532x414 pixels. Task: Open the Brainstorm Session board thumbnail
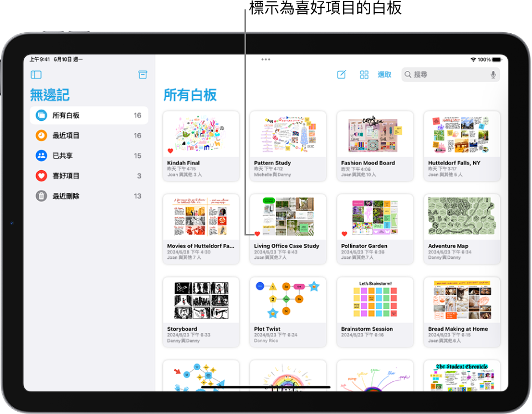(375, 300)
